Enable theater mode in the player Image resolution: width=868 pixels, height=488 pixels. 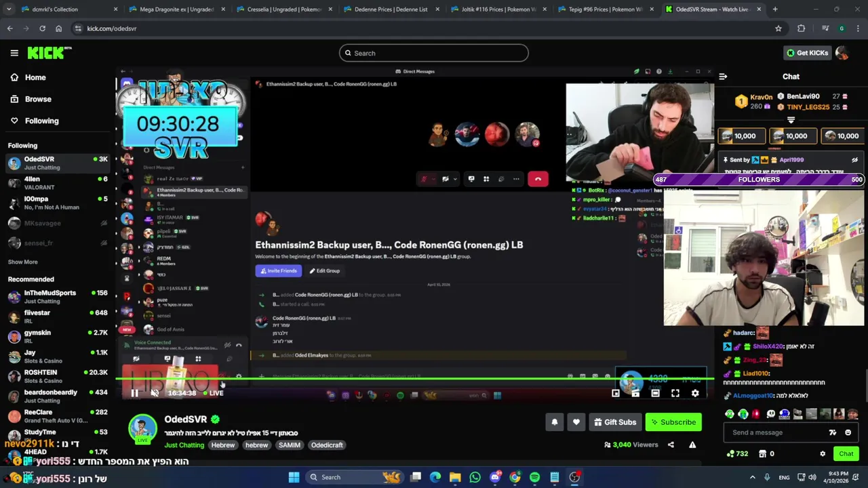pos(655,393)
